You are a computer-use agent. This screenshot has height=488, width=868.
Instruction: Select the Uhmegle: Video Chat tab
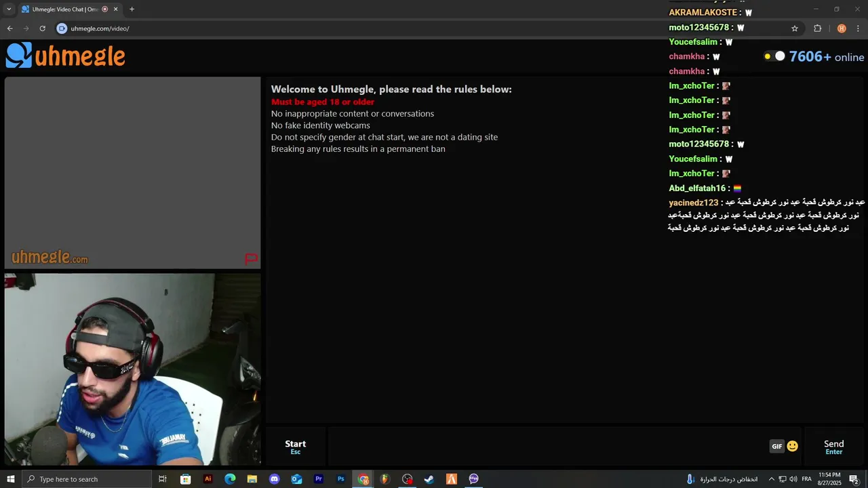[64, 9]
